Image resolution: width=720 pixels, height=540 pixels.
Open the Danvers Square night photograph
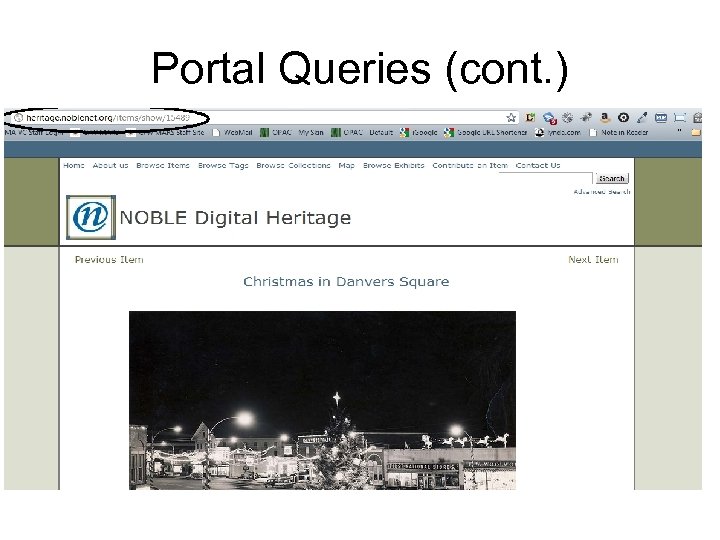pyautogui.click(x=322, y=400)
